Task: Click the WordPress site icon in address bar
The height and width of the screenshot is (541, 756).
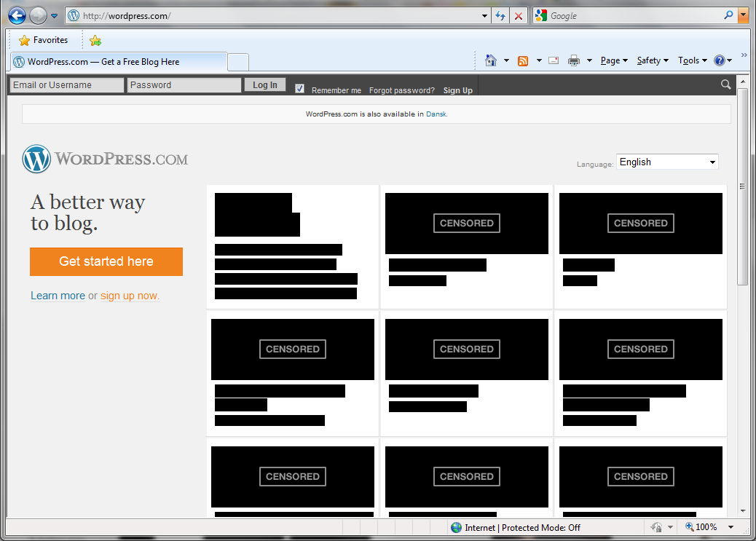Action: tap(74, 16)
